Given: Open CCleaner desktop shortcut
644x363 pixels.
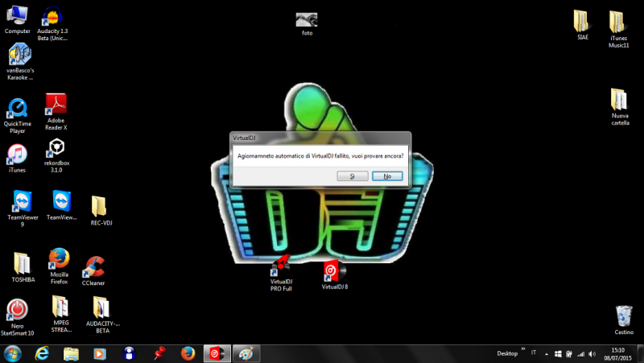Looking at the screenshot, I should [x=93, y=271].
